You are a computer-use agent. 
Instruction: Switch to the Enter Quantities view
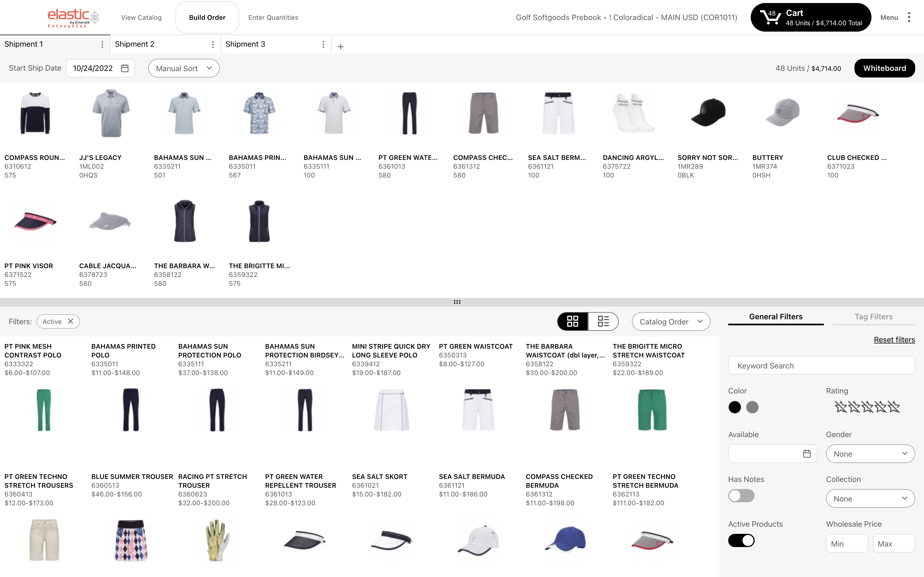coord(273,17)
